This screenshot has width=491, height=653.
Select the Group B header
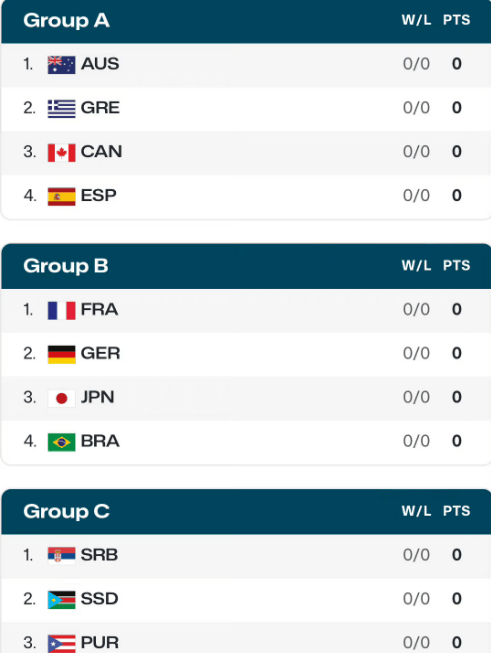coord(246,266)
